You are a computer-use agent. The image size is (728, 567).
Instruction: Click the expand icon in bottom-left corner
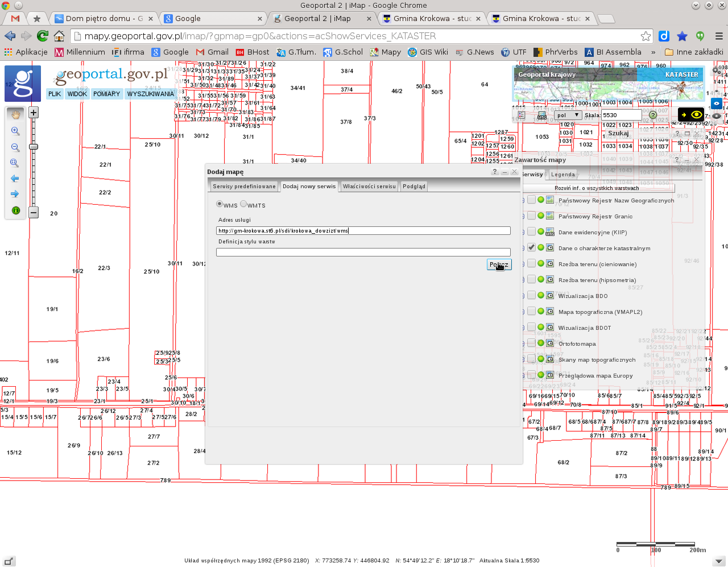(9, 561)
